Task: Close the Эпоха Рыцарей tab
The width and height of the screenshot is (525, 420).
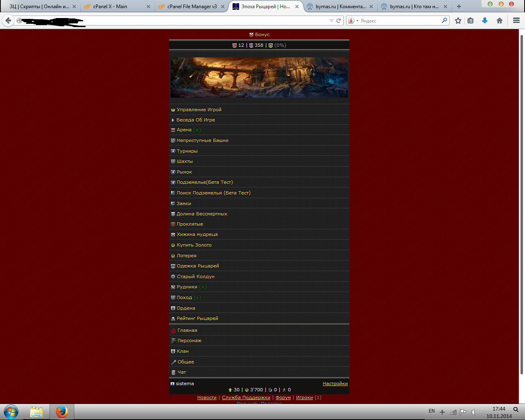Action: pyautogui.click(x=297, y=7)
